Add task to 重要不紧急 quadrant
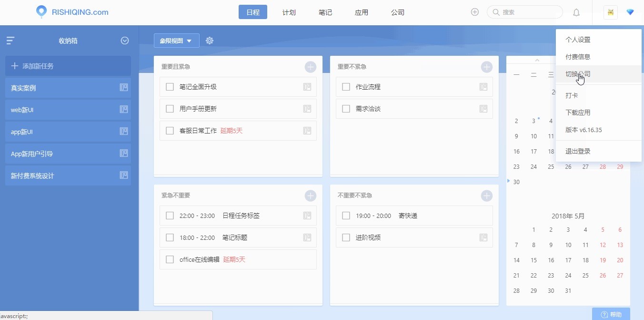Image resolution: width=644 pixels, height=320 pixels. [486, 67]
